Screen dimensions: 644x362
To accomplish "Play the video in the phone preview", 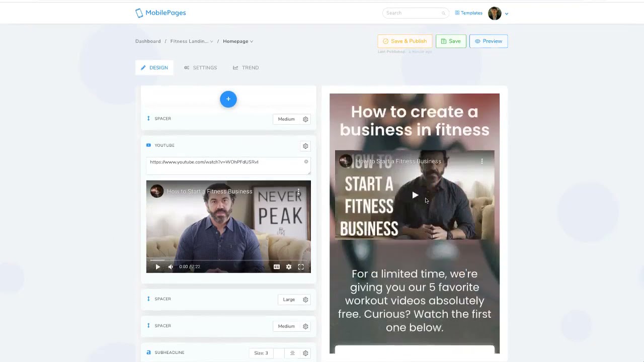I will click(x=415, y=195).
